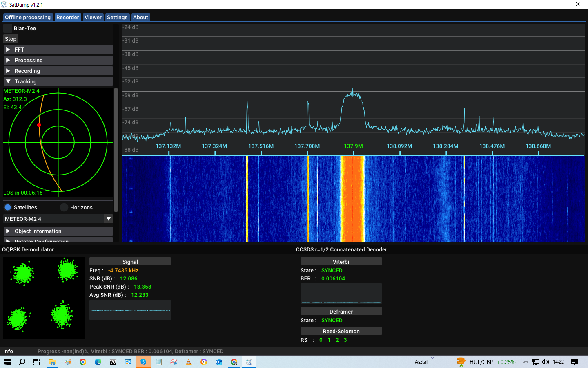
Task: Open the network status tray icon
Action: [x=536, y=362]
